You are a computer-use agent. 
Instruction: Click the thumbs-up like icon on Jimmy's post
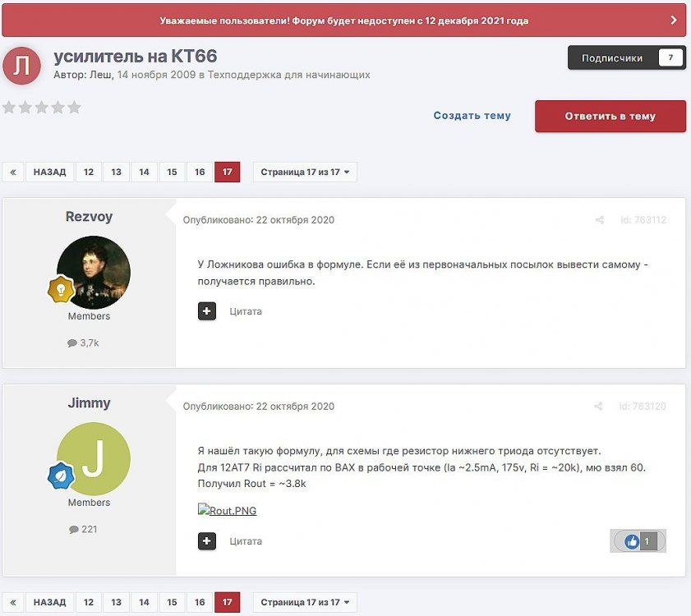pyautogui.click(x=631, y=541)
